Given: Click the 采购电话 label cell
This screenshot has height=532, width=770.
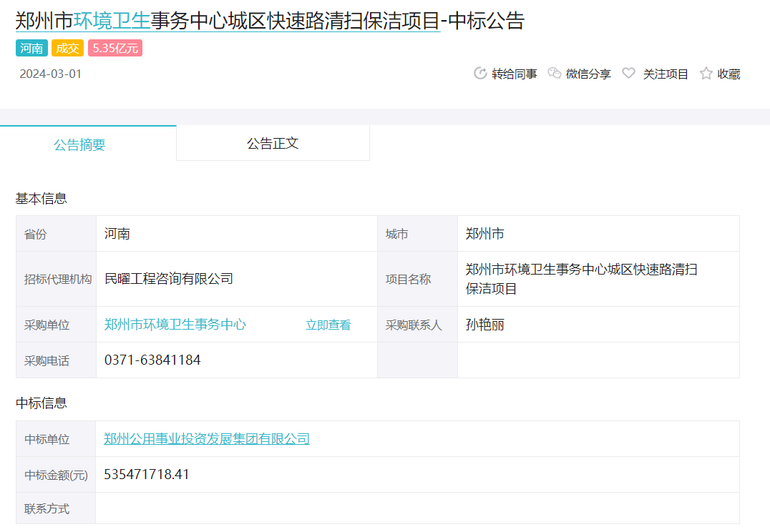Looking at the screenshot, I should point(57,360).
